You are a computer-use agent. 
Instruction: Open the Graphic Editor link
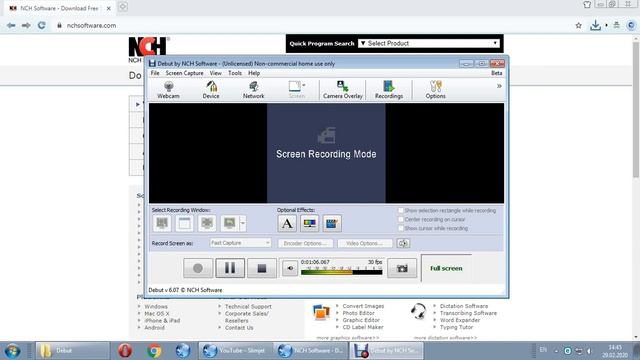click(x=361, y=320)
